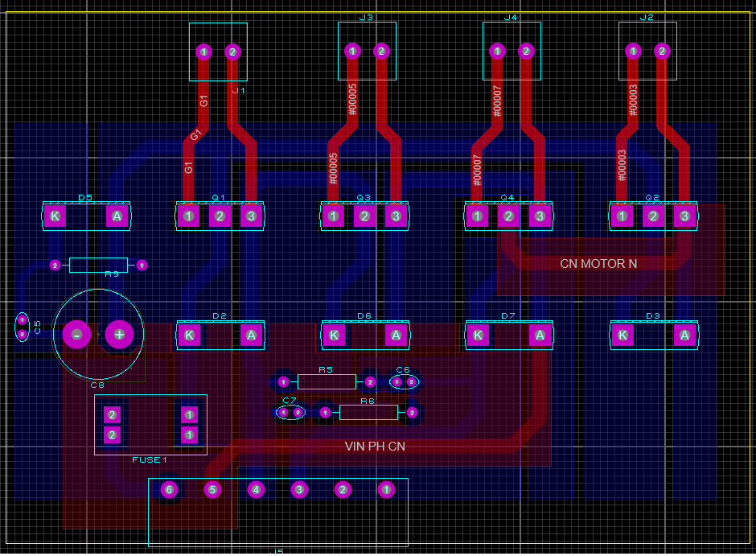Select pad 1 of resistor R5
Viewport: 756px width, 556px height.
click(283, 382)
